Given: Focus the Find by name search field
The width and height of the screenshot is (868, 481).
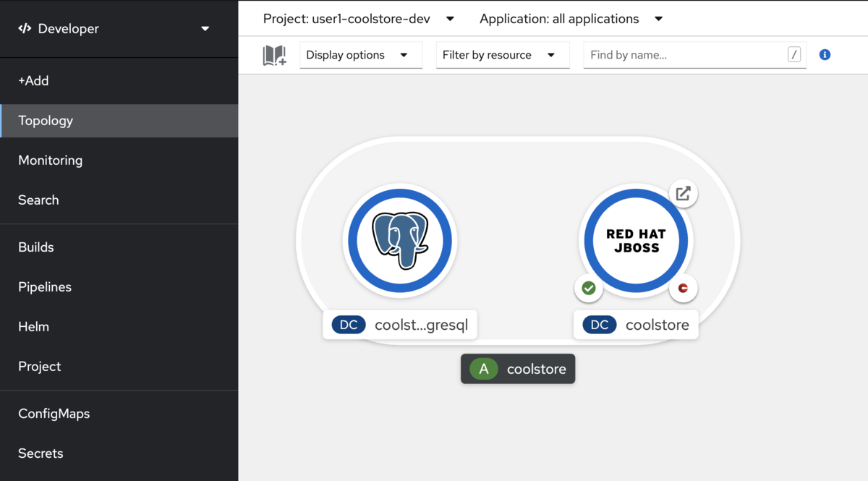Looking at the screenshot, I should [x=695, y=55].
